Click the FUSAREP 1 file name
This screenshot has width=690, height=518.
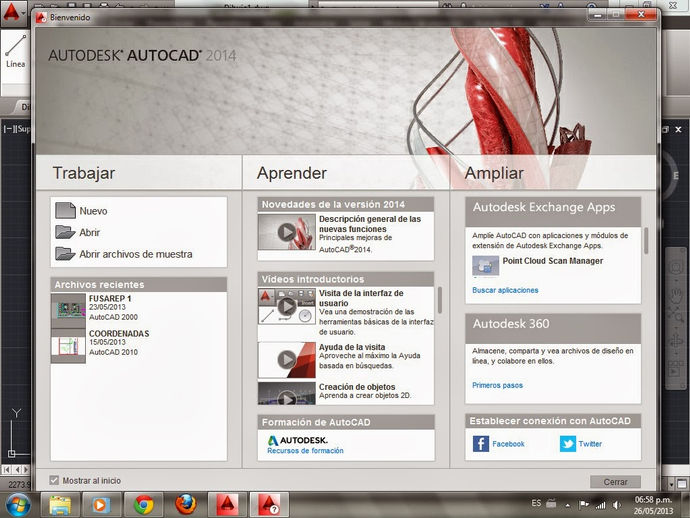(x=110, y=298)
